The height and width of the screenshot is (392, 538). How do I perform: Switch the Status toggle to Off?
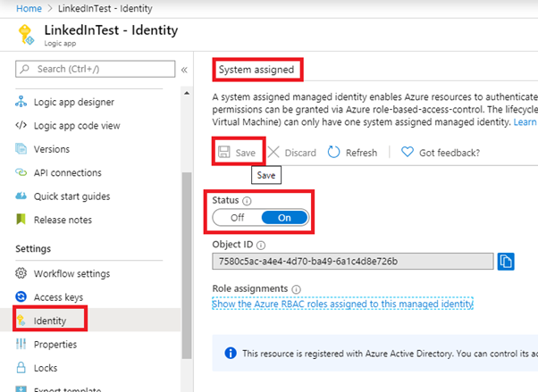pyautogui.click(x=238, y=217)
